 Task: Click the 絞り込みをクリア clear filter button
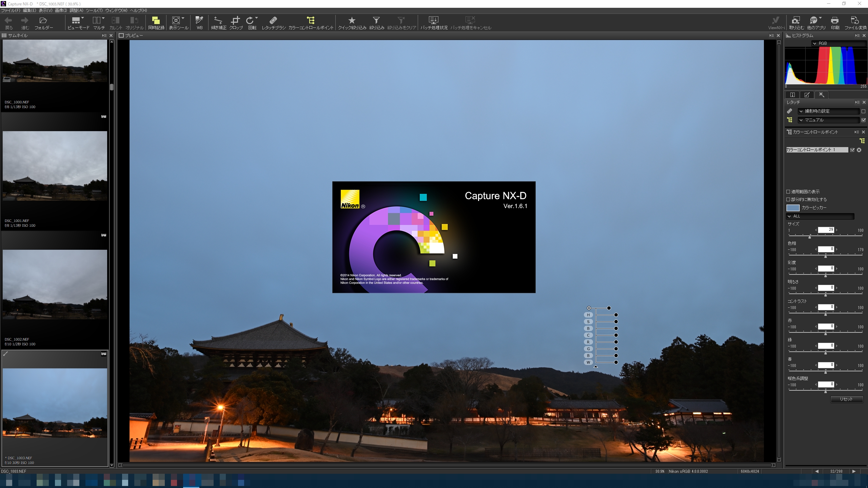point(401,23)
